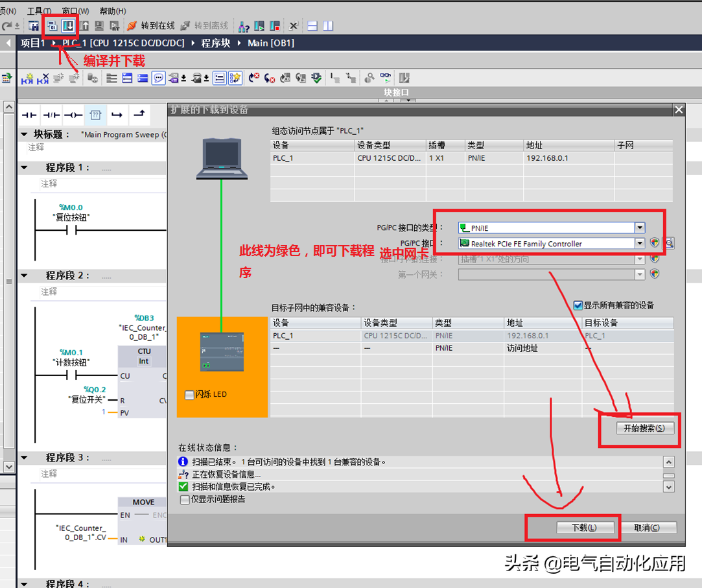Open the Realtek PCIe FE Family Controller dropdown
Viewport: 702px width, 588px height.
[640, 243]
